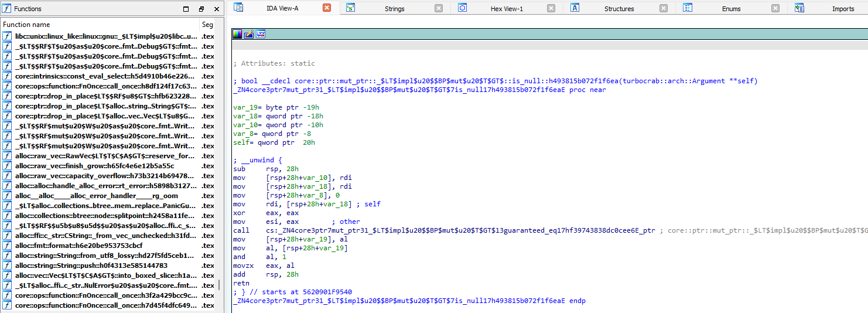
Task: Open the Hex View-1 tab
Action: 507,9
